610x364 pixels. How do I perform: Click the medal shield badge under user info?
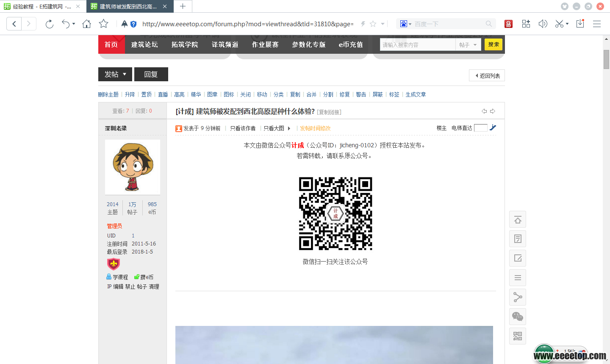114,264
